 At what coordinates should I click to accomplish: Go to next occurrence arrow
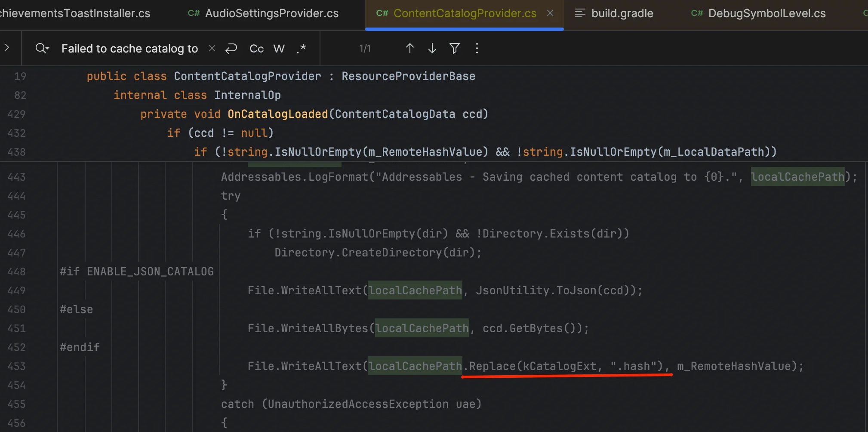[432, 48]
